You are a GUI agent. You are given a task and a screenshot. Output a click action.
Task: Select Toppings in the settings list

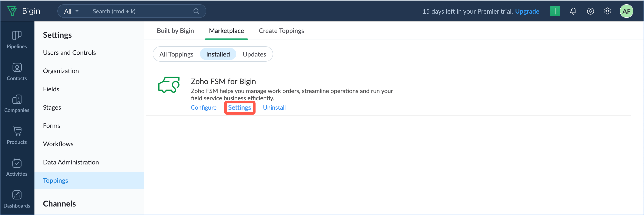(89, 180)
